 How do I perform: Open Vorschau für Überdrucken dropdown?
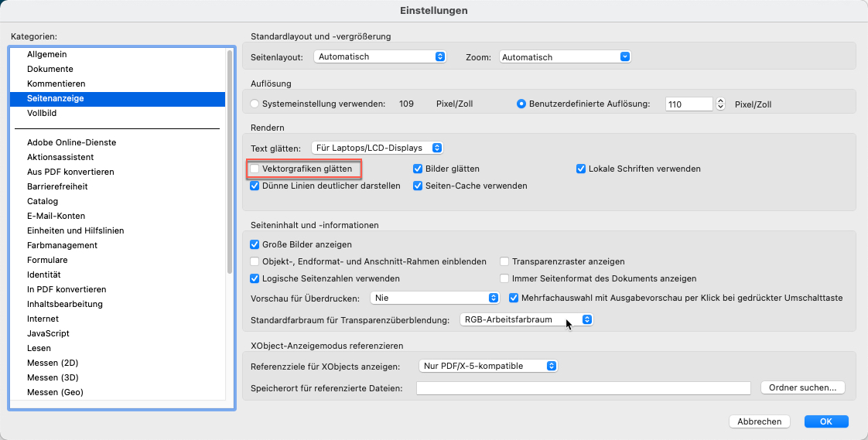[x=435, y=298]
